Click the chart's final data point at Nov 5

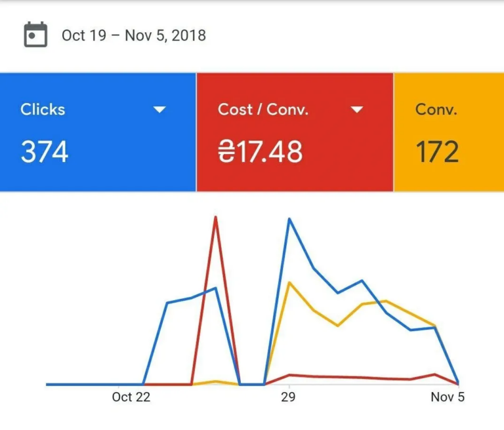[458, 383]
